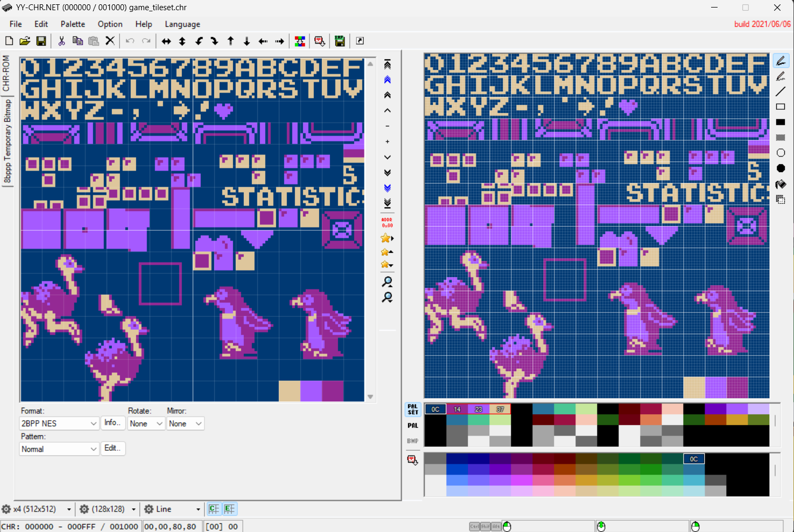Screen dimensions: 794x532
Task: Create a new file with the blank page icon
Action: pos(9,41)
